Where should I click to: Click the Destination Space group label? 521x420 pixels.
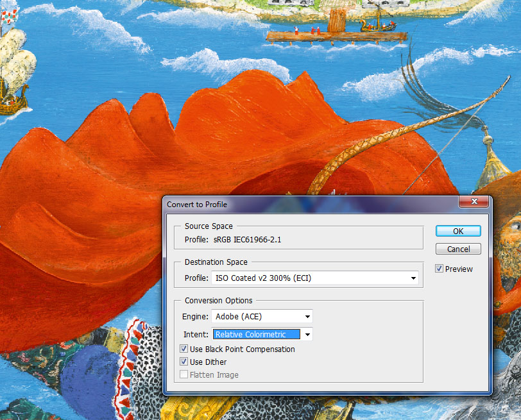[x=216, y=262]
